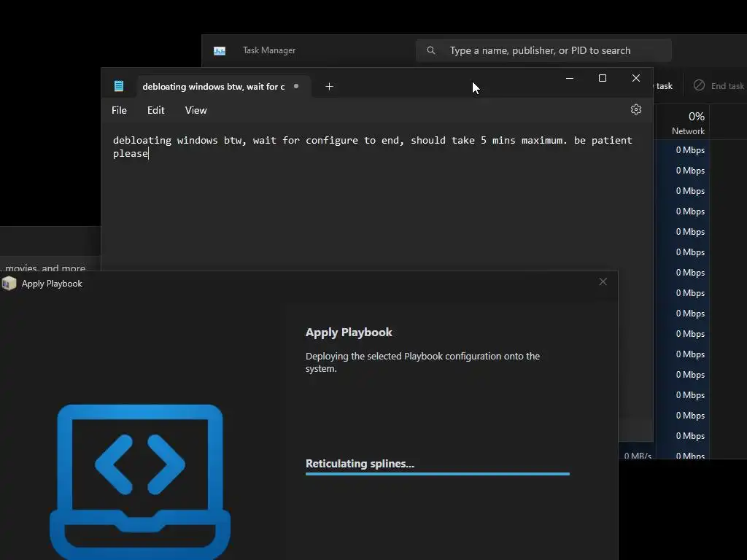
Task: Click the 0 MB/s disk value in Task Manager
Action: point(638,456)
